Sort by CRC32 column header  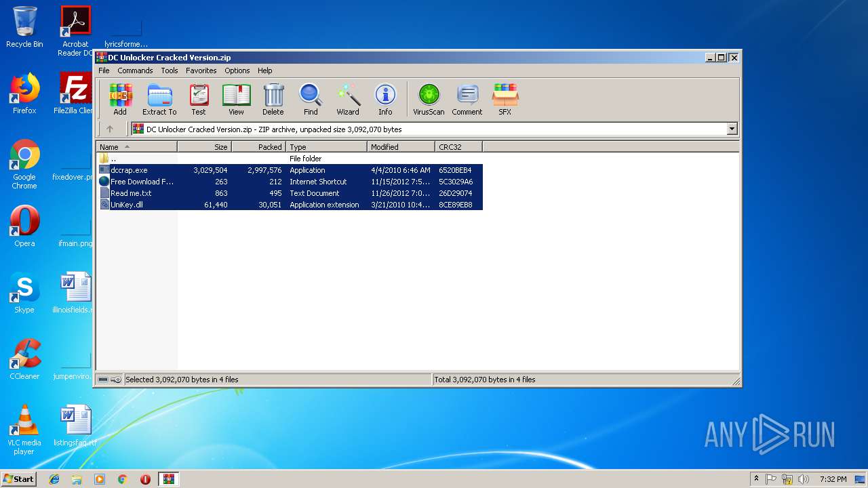point(458,146)
